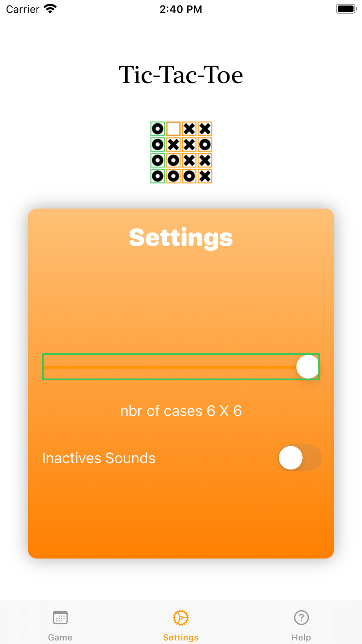Select the Settings gear icon in tab bar
Viewport: 362px width, 644px height.
pos(181,618)
